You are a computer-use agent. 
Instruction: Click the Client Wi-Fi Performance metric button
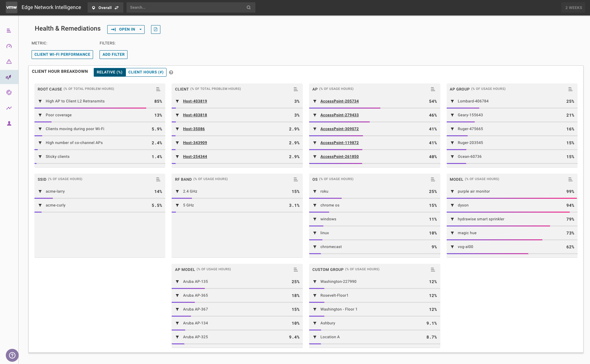coord(62,54)
